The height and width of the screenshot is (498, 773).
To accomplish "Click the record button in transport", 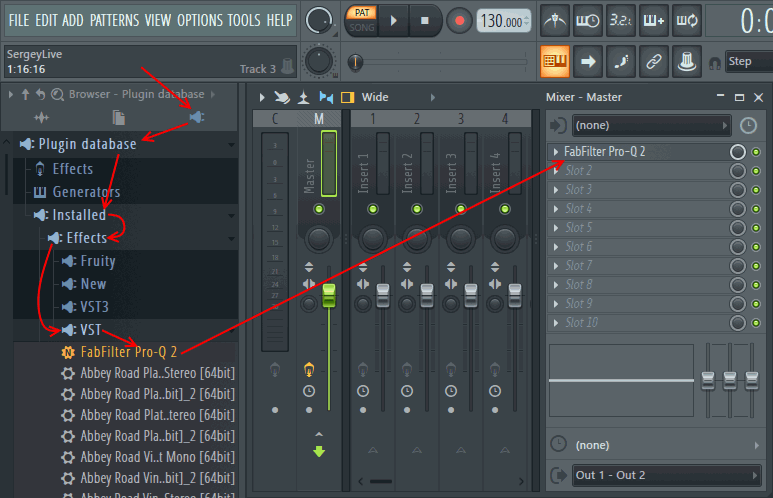I will point(459,20).
